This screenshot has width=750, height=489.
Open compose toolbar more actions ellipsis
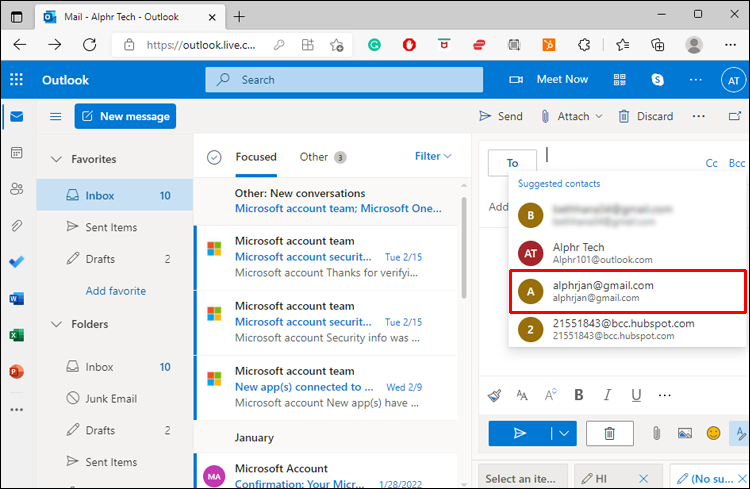tap(698, 116)
